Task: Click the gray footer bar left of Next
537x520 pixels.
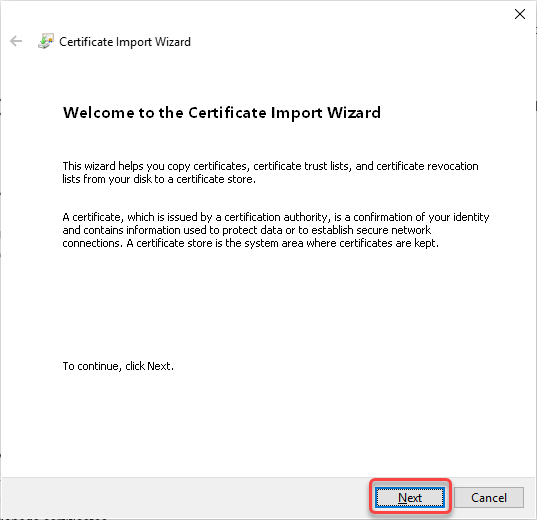Action: (185, 497)
